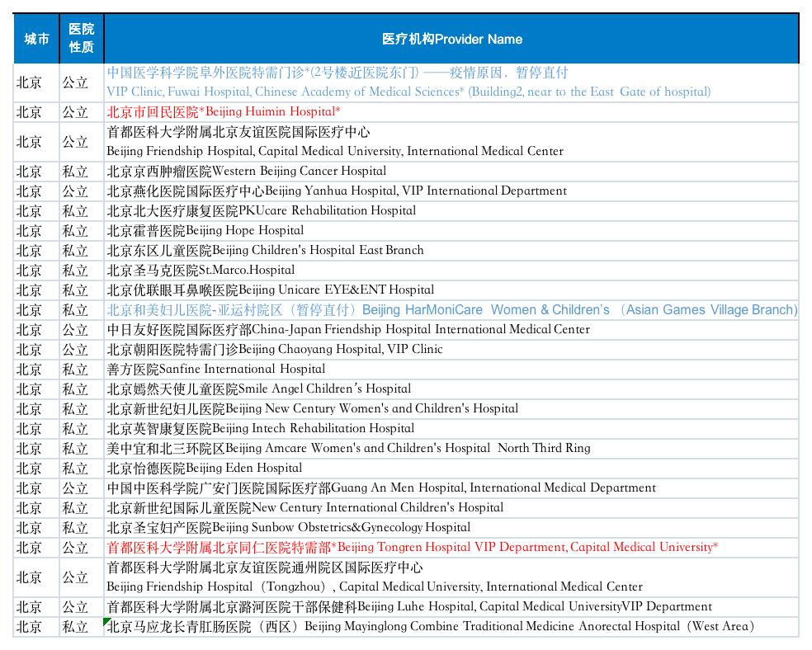Screen dimensions: 812x650
Task: Select Beijing New Century Women's and Children's
Action: point(451,409)
